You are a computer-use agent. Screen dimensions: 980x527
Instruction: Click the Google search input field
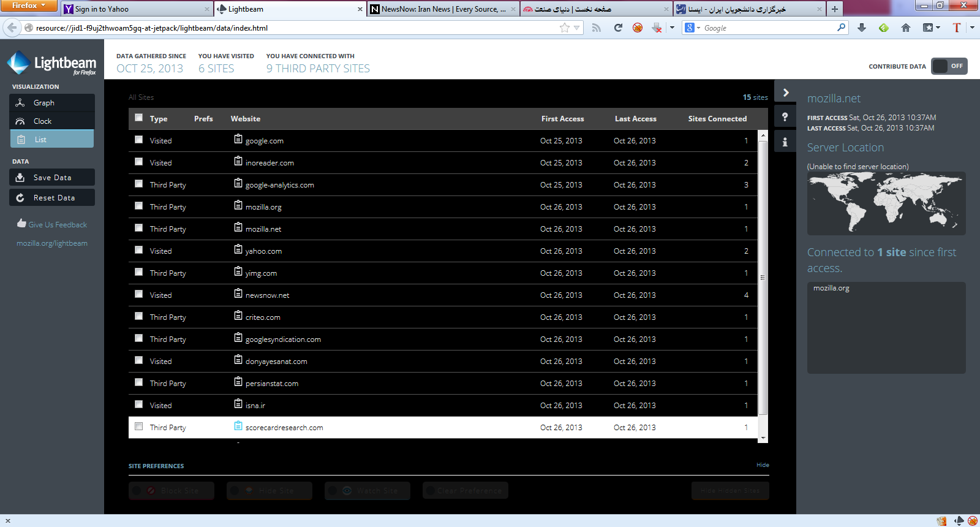[x=769, y=28]
